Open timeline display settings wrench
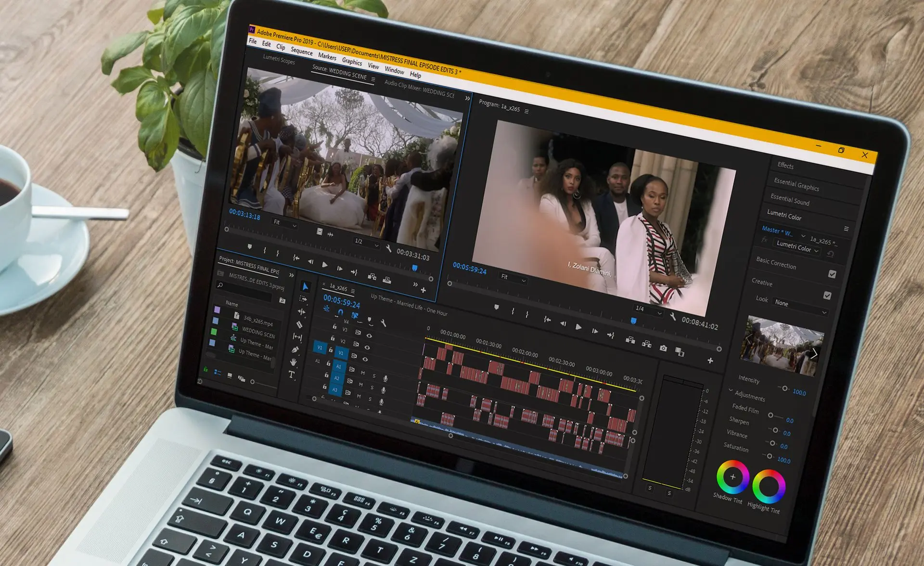This screenshot has height=566, width=924. coord(383,323)
